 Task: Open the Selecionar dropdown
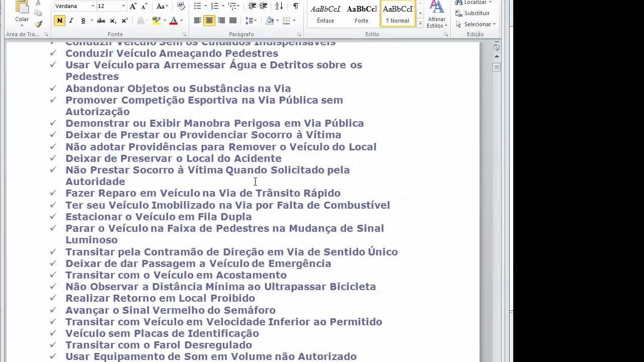(476, 24)
